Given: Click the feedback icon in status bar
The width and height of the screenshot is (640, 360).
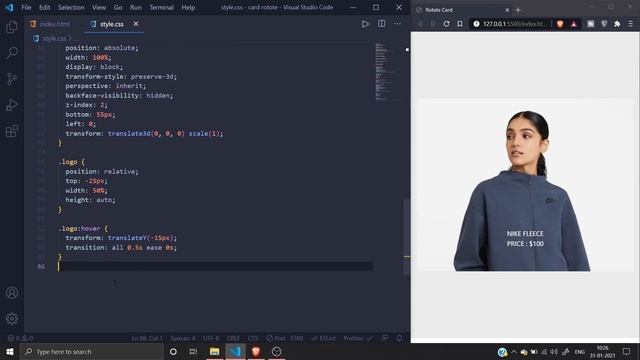Looking at the screenshot, I should [x=384, y=338].
